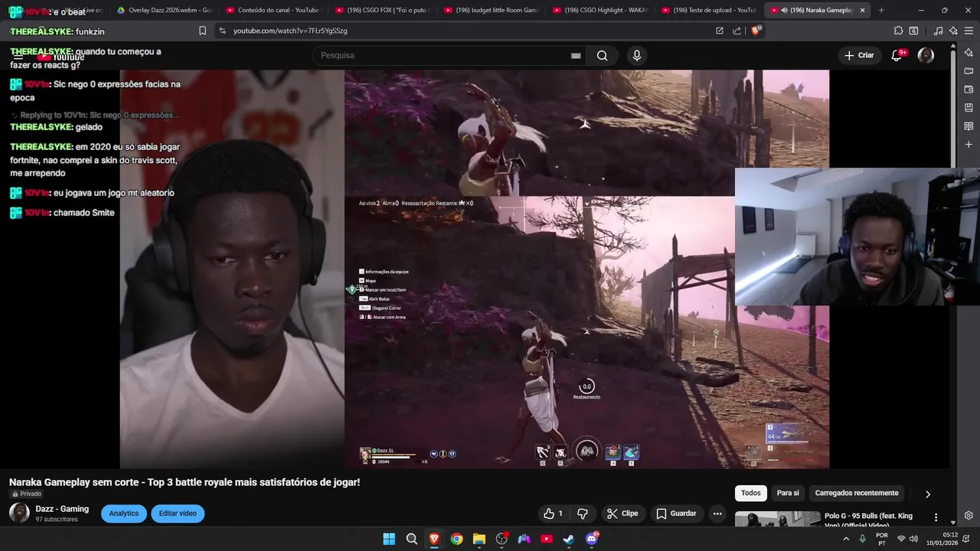Open site settings icon beside URL
The image size is (980, 551).
[222, 31]
